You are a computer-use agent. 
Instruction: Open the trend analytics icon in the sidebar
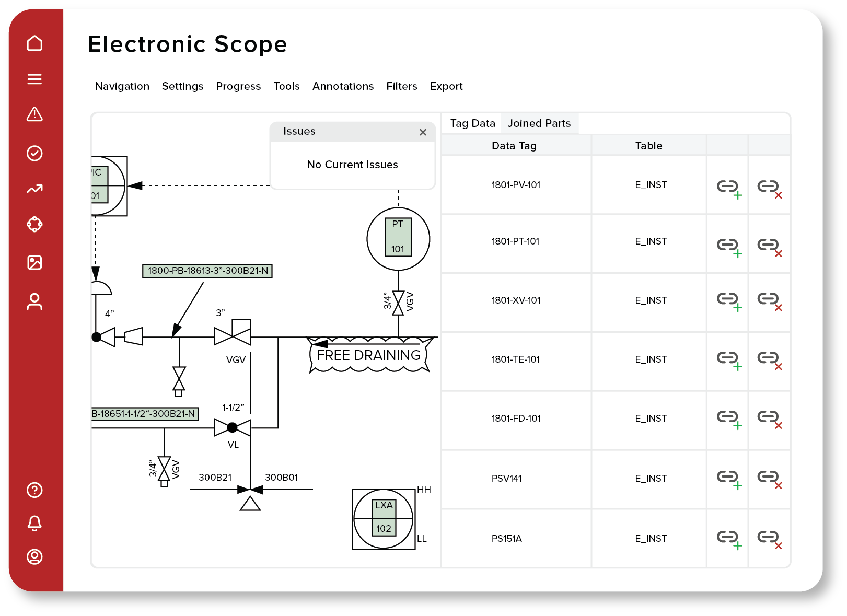34,189
